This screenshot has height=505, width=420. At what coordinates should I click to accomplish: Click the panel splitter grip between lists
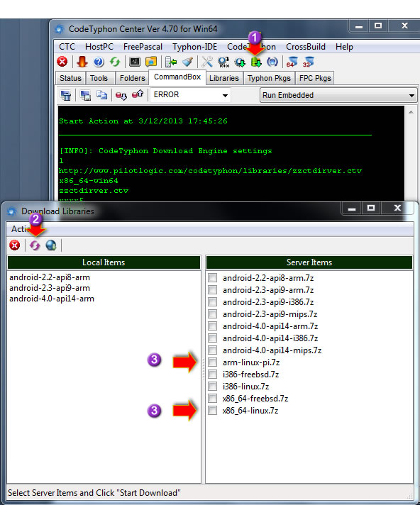click(203, 369)
